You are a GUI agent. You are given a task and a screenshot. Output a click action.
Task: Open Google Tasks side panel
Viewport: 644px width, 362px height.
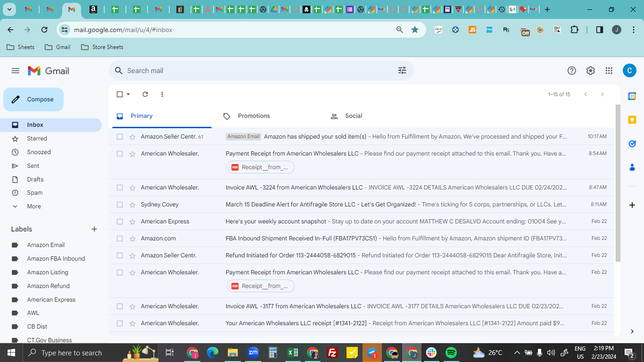click(632, 143)
